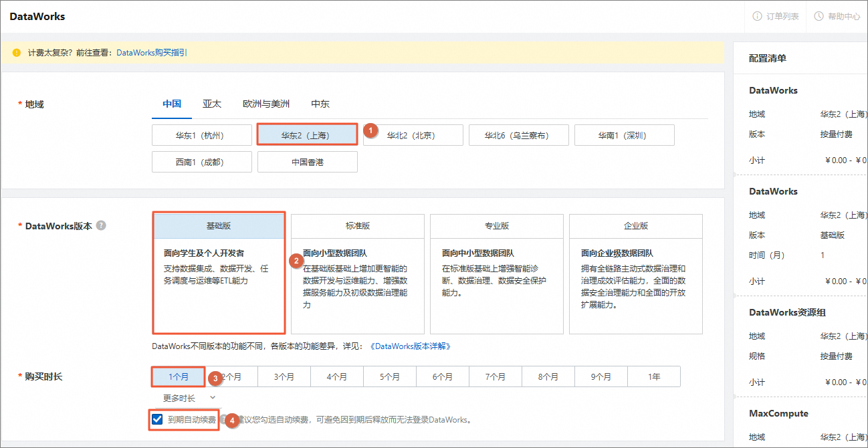The width and height of the screenshot is (868, 448).
Task: Select 8个月 purchase duration
Action: [548, 376]
